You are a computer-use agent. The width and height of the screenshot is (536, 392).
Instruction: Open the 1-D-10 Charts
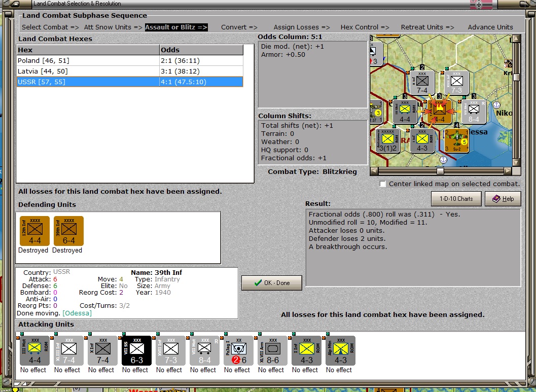click(456, 199)
